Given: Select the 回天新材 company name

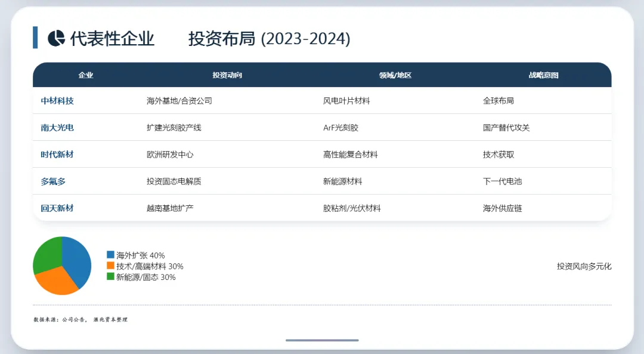Looking at the screenshot, I should click(x=57, y=208).
